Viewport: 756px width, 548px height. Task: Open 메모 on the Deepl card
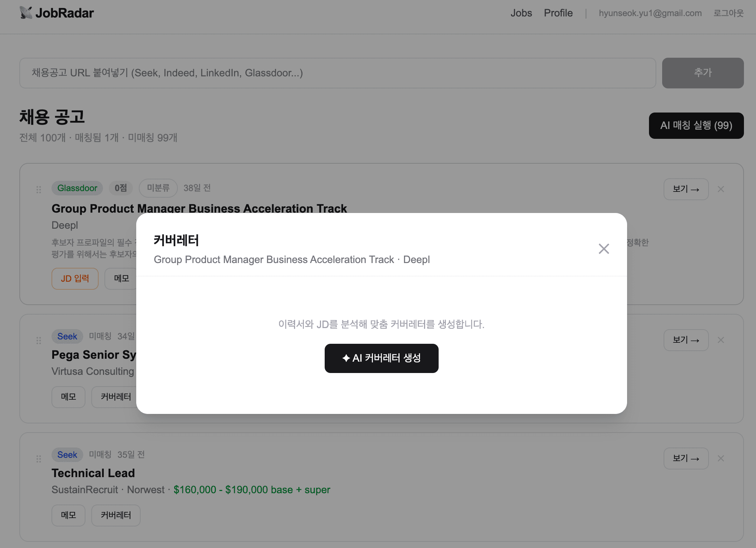click(121, 278)
